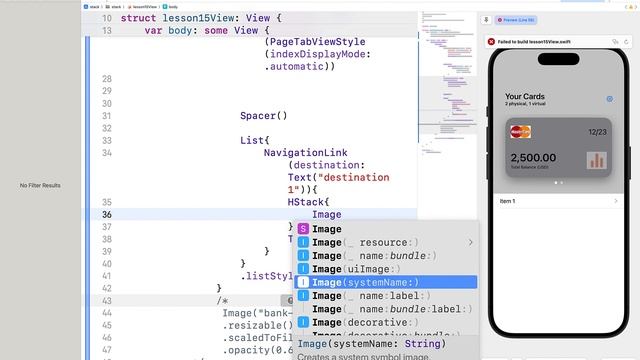This screenshot has height=360, width=640.
Task: Tap Your Cards title in preview
Action: click(524, 96)
